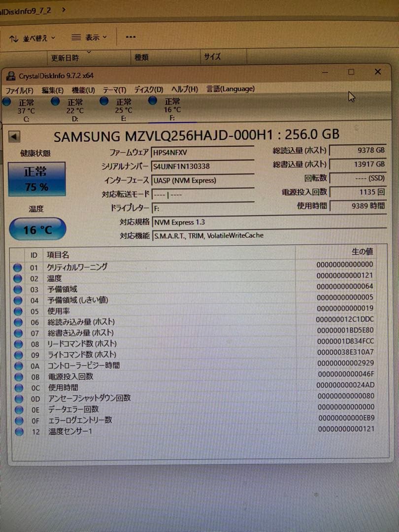Click status icon of row 0E データエラー回数
The height and width of the screenshot is (532, 399).
click(x=19, y=409)
